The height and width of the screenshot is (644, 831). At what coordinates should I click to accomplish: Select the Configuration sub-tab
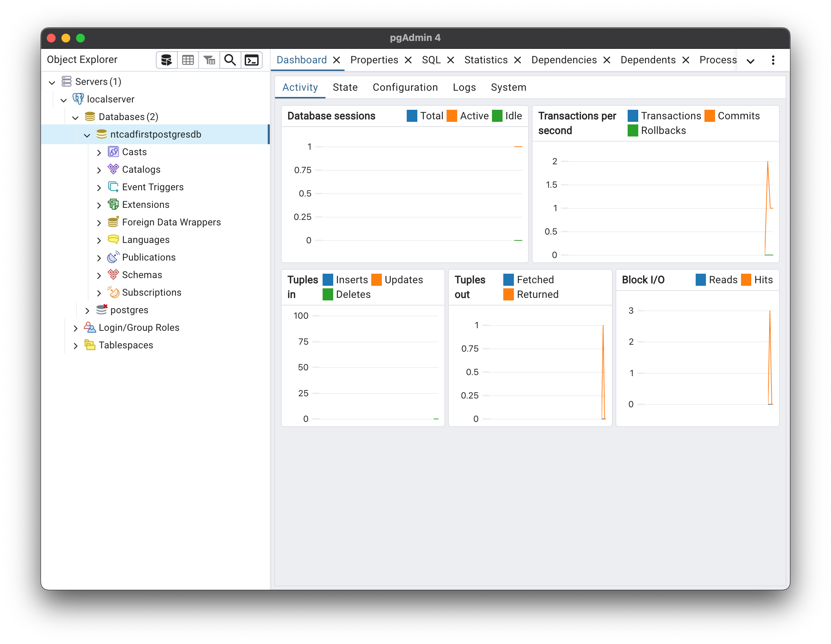point(405,87)
